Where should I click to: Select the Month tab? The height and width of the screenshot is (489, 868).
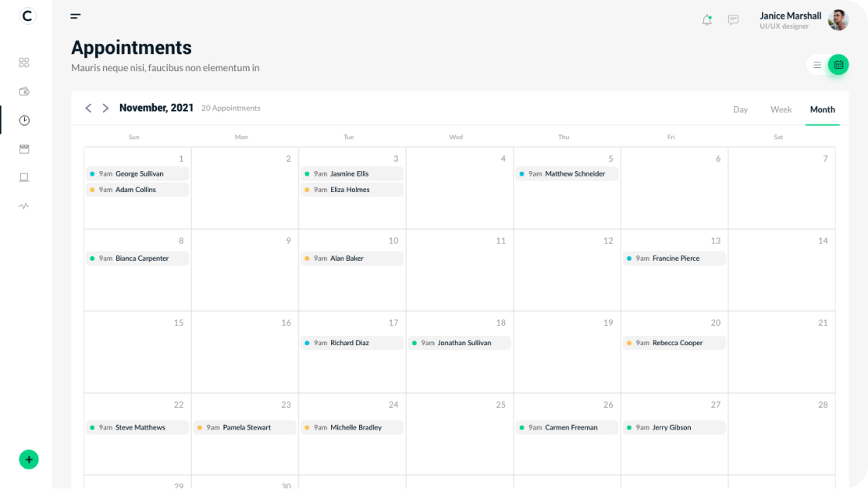pyautogui.click(x=822, y=109)
